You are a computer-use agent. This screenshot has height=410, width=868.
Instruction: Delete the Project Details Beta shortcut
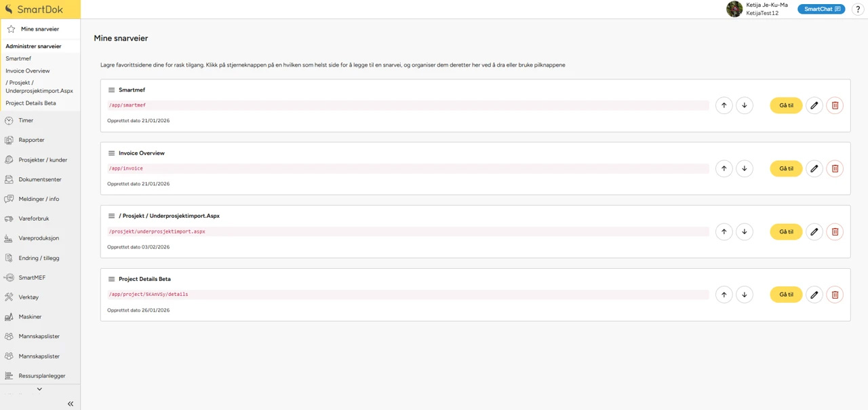835,295
